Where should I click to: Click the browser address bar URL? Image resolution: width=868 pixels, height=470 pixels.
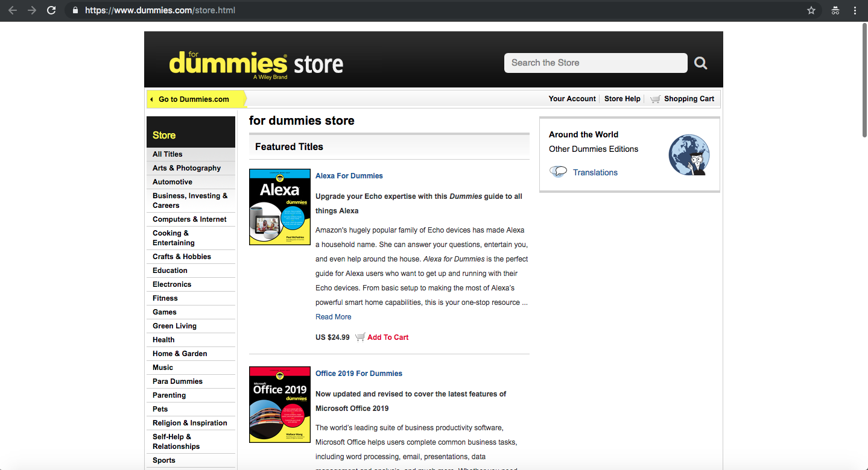(160, 10)
